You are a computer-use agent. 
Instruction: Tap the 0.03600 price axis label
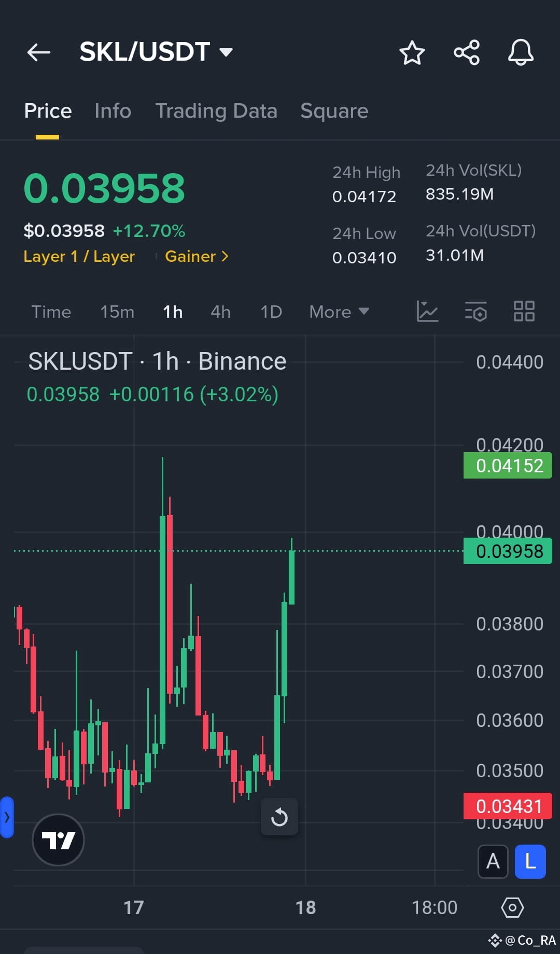tap(510, 720)
